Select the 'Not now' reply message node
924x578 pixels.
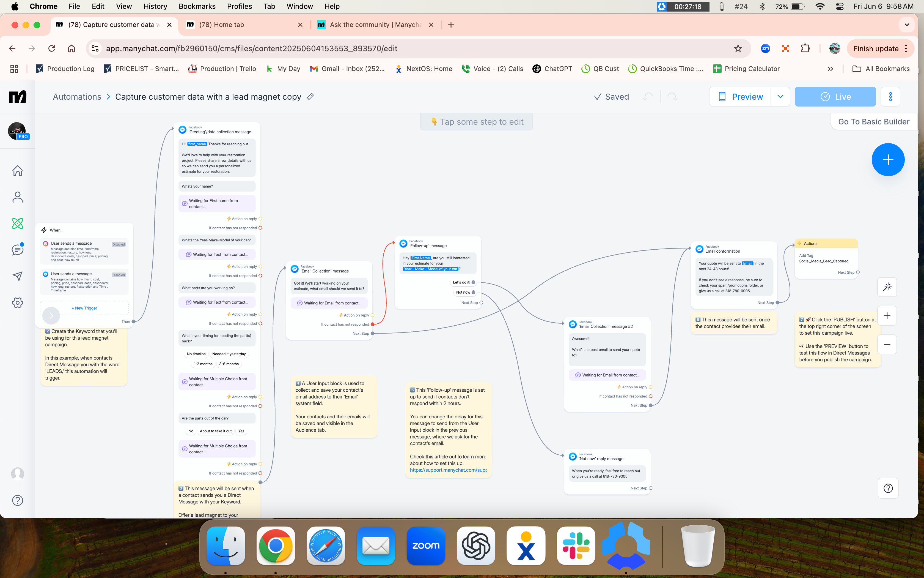[607, 472]
